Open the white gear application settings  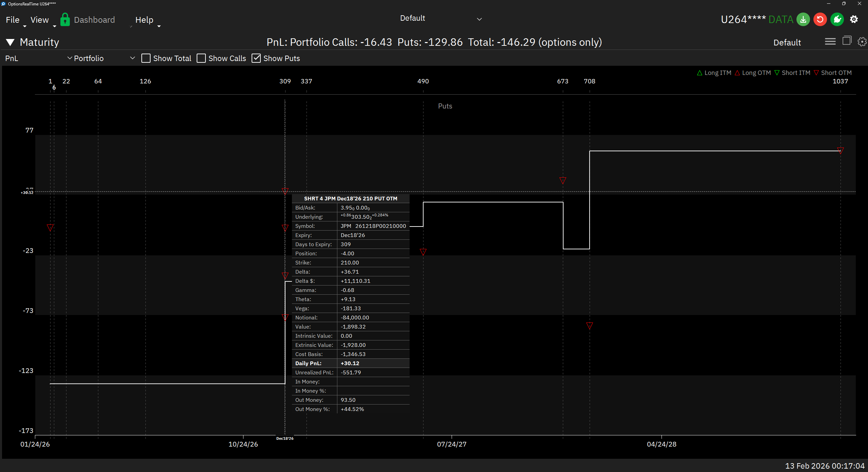coord(854,20)
